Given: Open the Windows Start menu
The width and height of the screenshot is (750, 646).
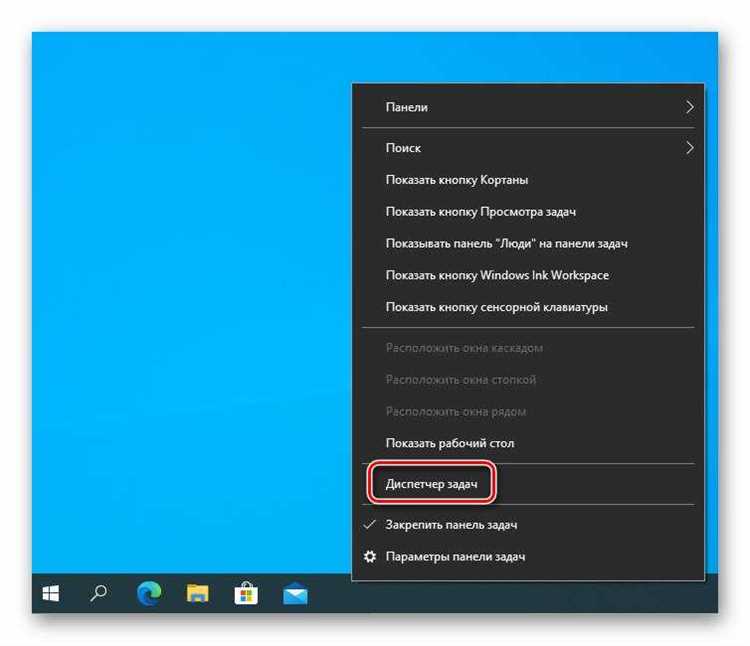Looking at the screenshot, I should tap(50, 594).
